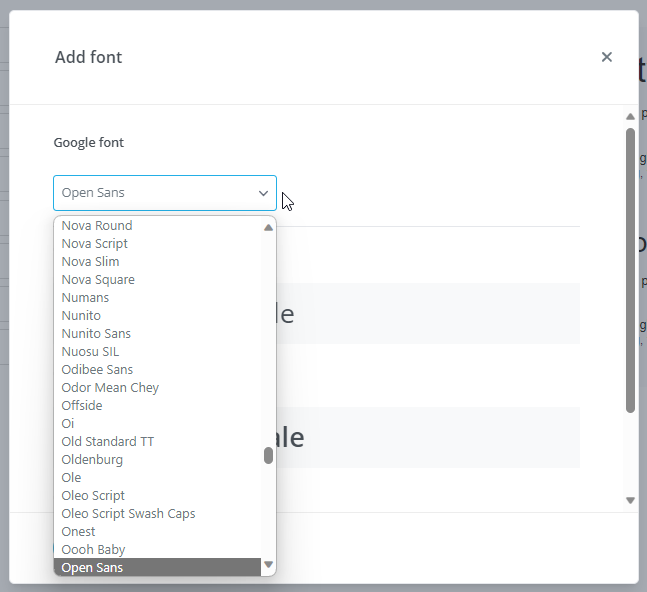The height and width of the screenshot is (592, 647).
Task: Open the Google font combo box
Action: [x=165, y=193]
